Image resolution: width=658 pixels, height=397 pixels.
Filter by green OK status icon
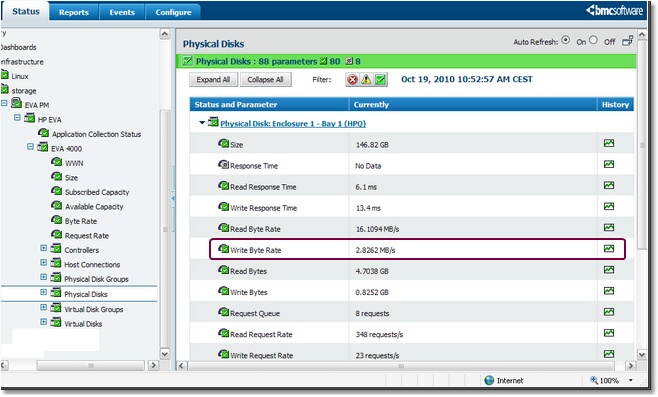380,79
